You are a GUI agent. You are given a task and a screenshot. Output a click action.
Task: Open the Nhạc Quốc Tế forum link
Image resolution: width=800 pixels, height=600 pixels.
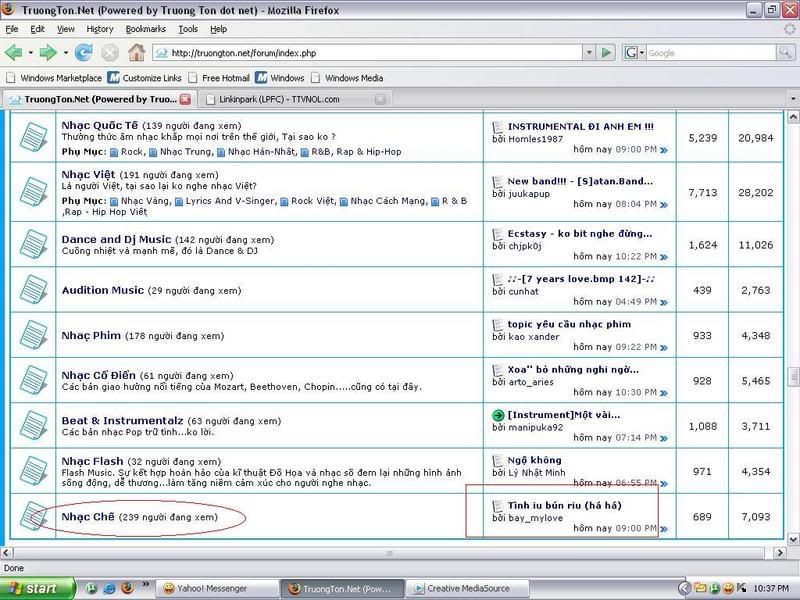click(x=100, y=126)
